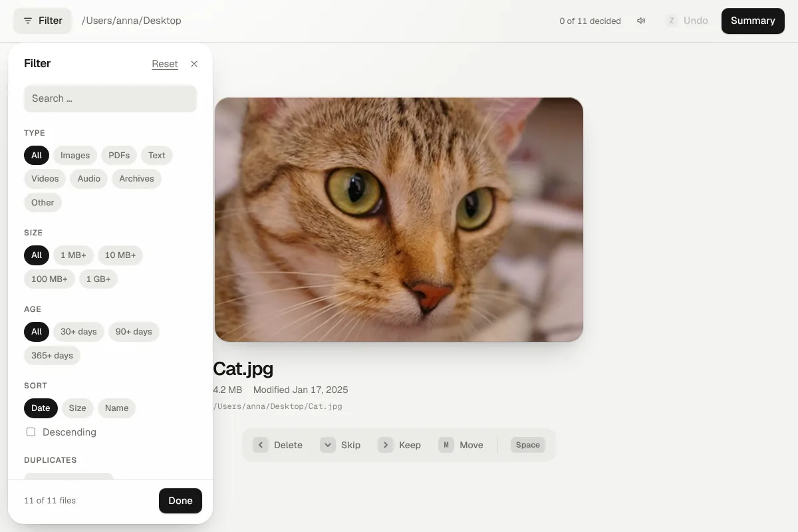798x532 pixels.
Task: Click the Skip down-arrow key icon
Action: tap(328, 445)
